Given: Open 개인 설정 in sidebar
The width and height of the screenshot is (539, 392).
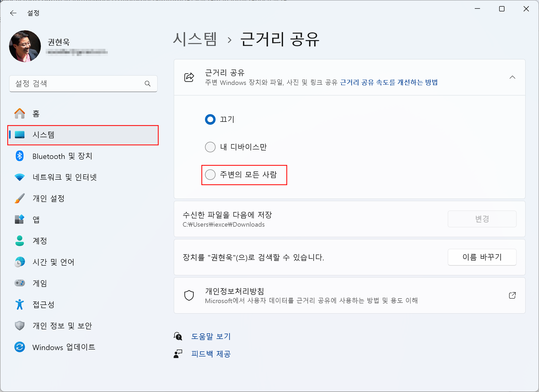Looking at the screenshot, I should 49,198.
